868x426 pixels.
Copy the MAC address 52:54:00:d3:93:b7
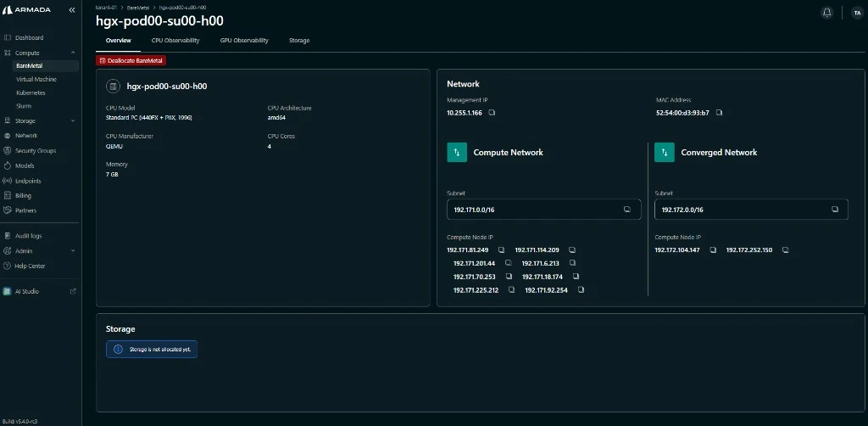pyautogui.click(x=719, y=113)
